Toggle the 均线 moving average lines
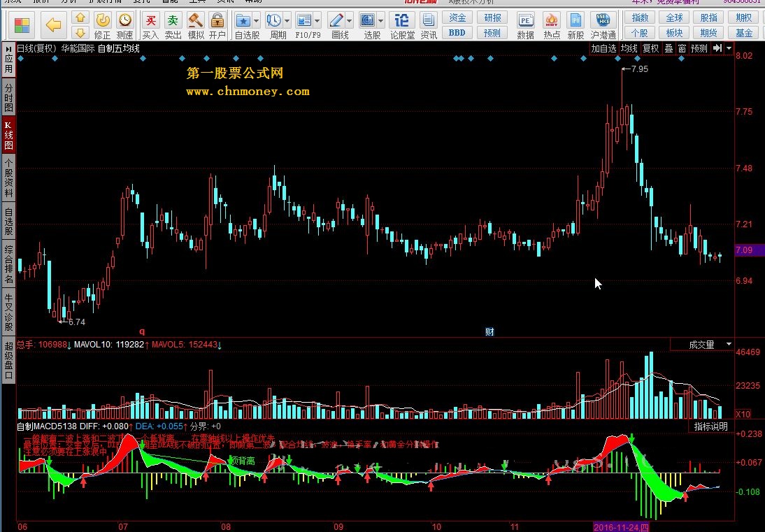Image resolution: width=765 pixels, height=532 pixels. click(x=629, y=49)
